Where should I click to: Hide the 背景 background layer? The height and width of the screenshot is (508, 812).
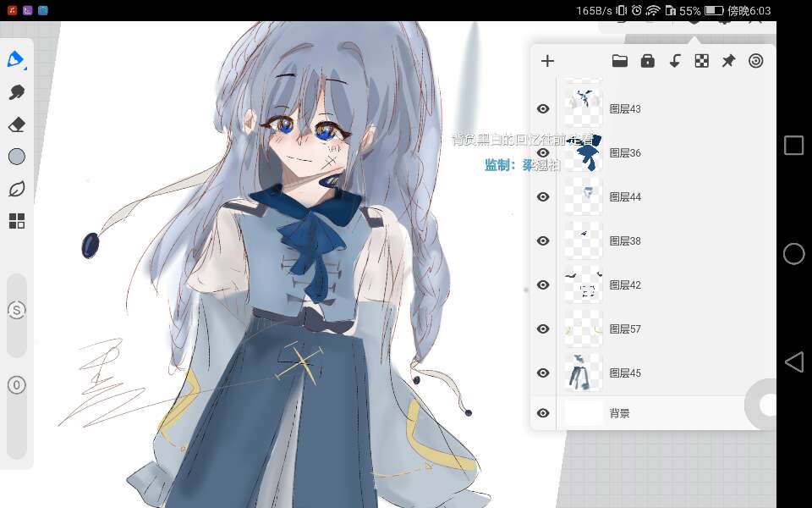point(543,413)
